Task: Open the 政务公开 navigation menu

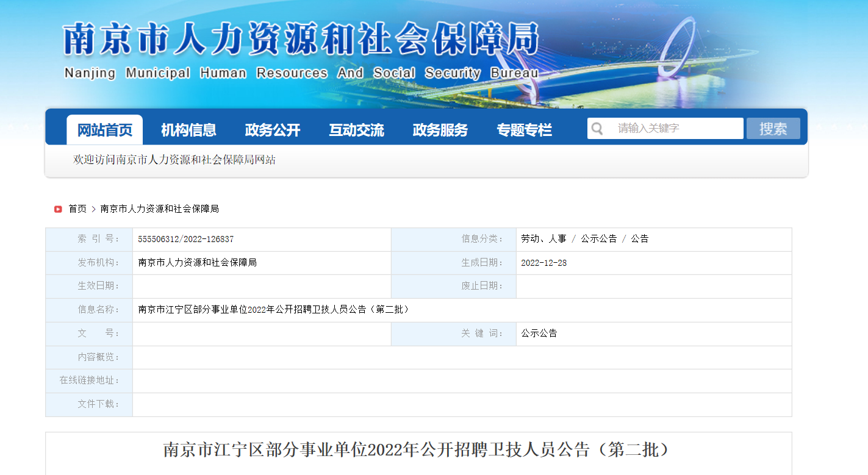Action: point(273,130)
